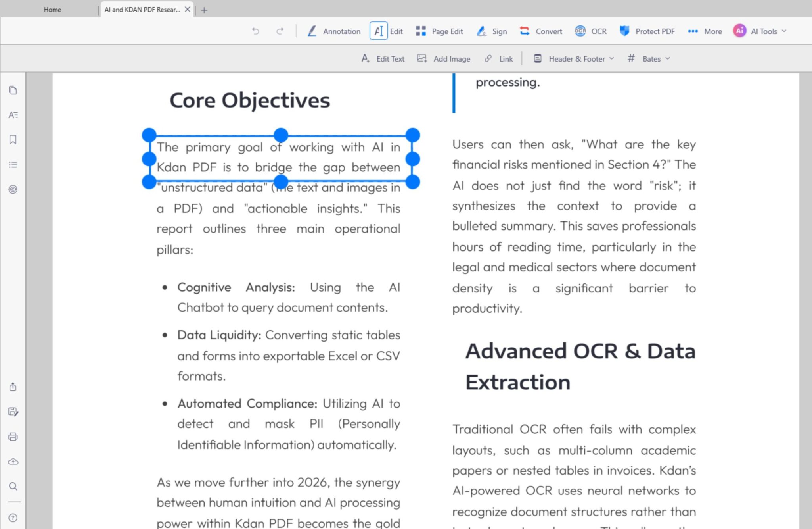Open the page thumbnails sidebar icon
The image size is (812, 529).
point(13,90)
